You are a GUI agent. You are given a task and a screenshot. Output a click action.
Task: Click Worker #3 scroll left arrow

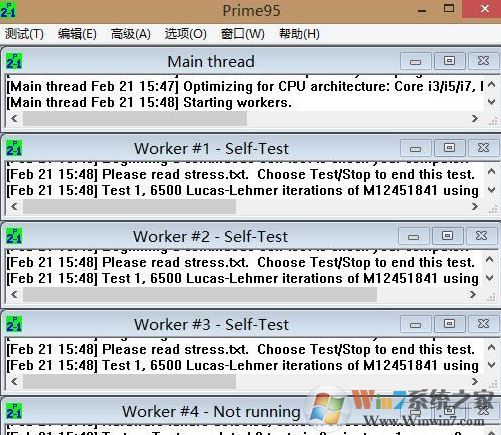click(14, 381)
